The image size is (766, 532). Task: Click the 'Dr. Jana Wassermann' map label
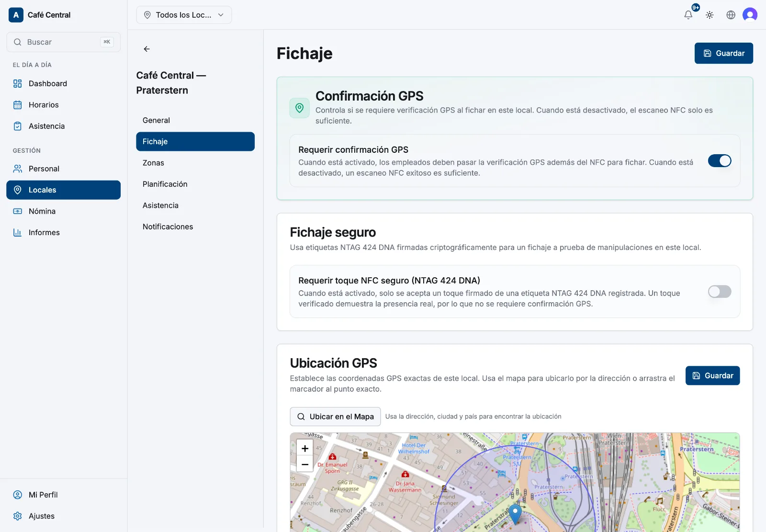coord(405,487)
